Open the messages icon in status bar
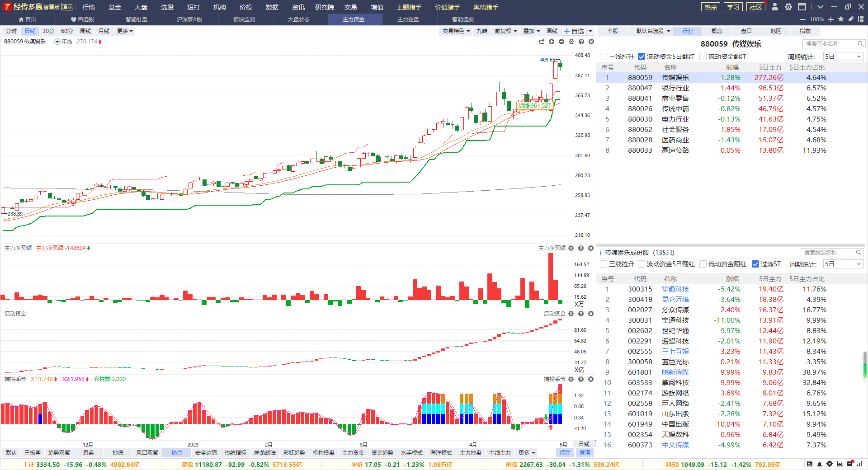Viewport: 868px width, 470px height. (x=849, y=464)
